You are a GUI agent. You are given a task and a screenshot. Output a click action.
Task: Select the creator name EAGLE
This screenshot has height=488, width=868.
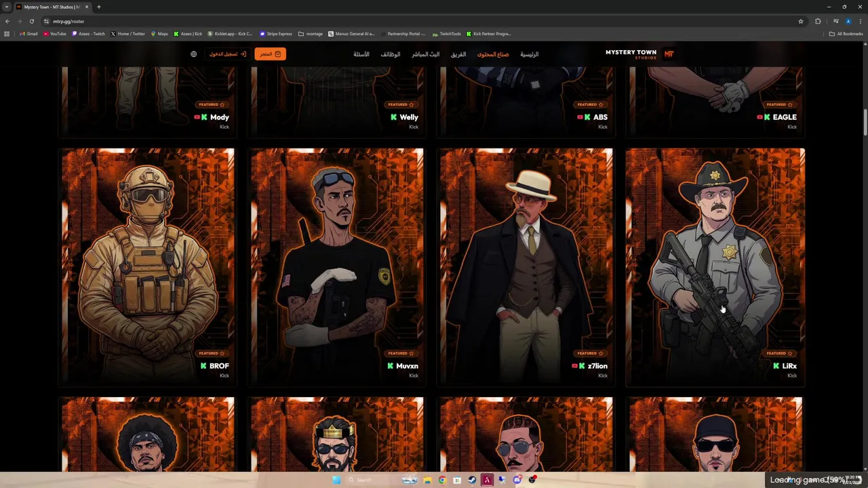pyautogui.click(x=785, y=117)
